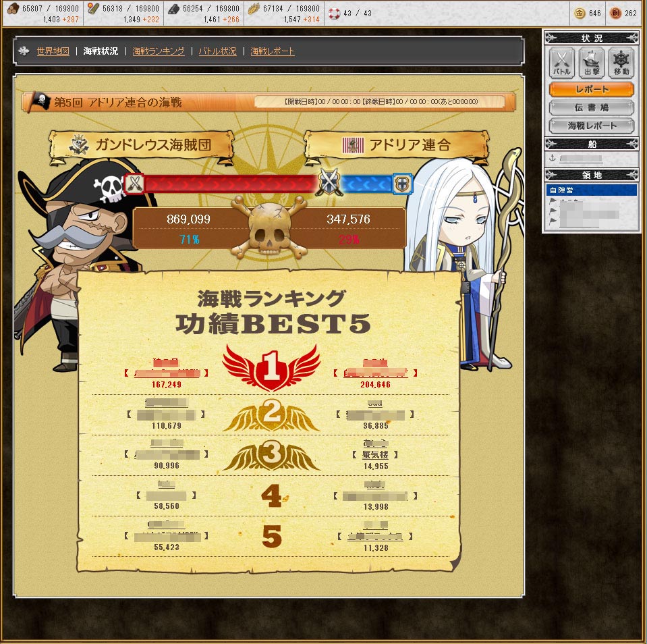Image resolution: width=647 pixels, height=644 pixels.
Task: Click the 出撃 ship icon
Action: point(591,63)
